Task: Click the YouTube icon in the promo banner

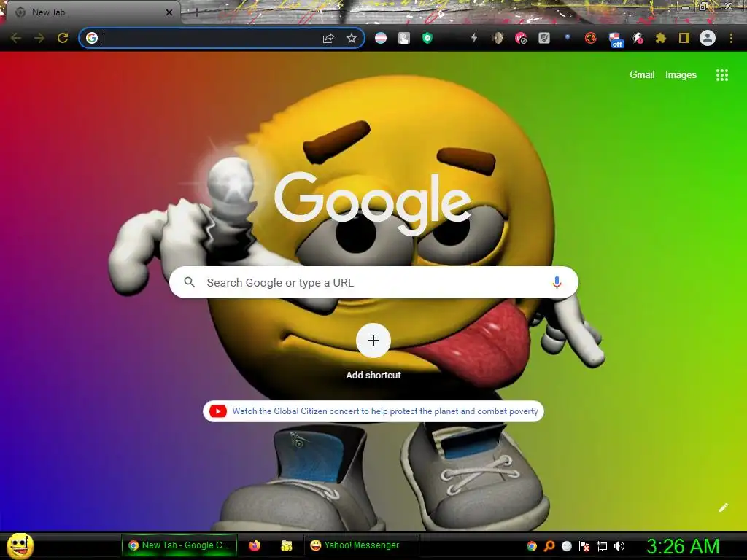Action: coord(218,411)
